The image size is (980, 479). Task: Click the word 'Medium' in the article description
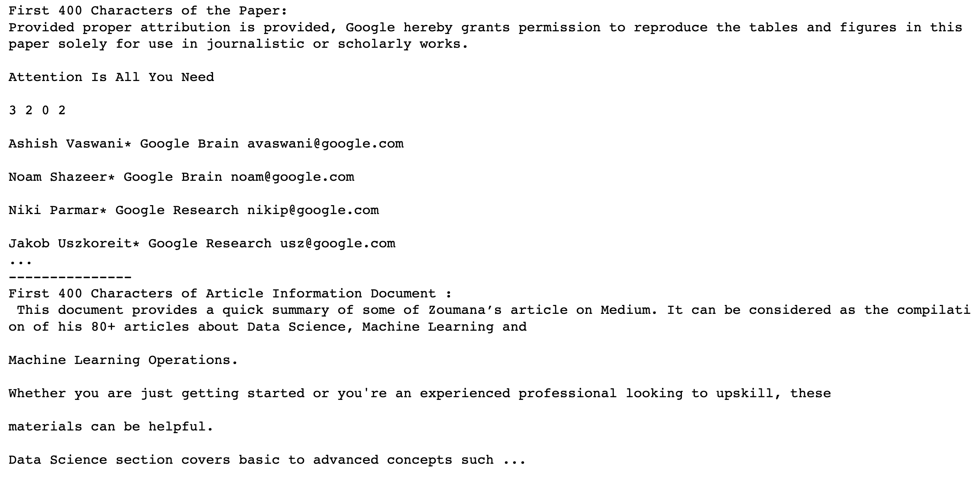pos(625,310)
